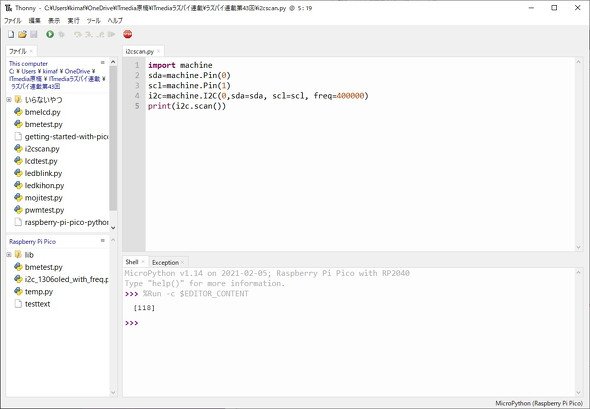Expand the lib folder on Pico

click(x=9, y=255)
